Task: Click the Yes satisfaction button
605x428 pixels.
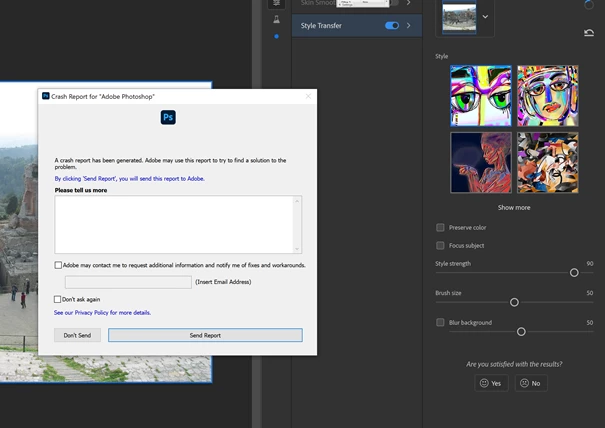Action: pos(491,383)
